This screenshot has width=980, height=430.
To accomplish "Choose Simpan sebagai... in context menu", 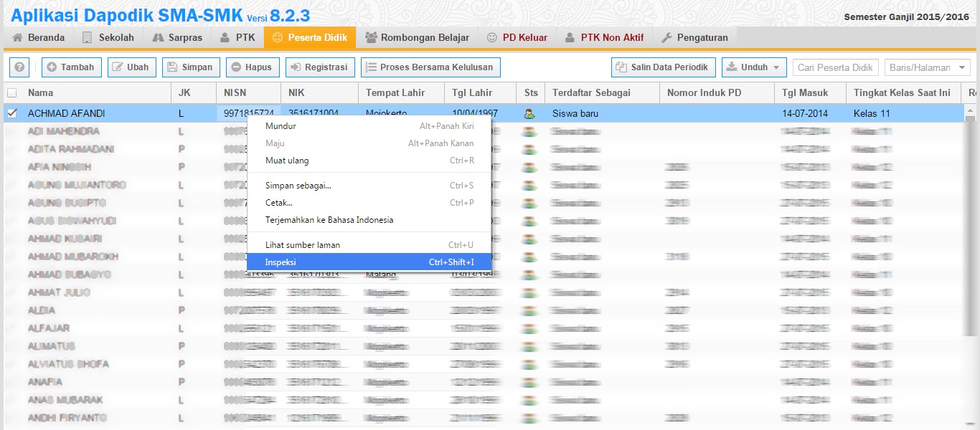I will (x=369, y=186).
